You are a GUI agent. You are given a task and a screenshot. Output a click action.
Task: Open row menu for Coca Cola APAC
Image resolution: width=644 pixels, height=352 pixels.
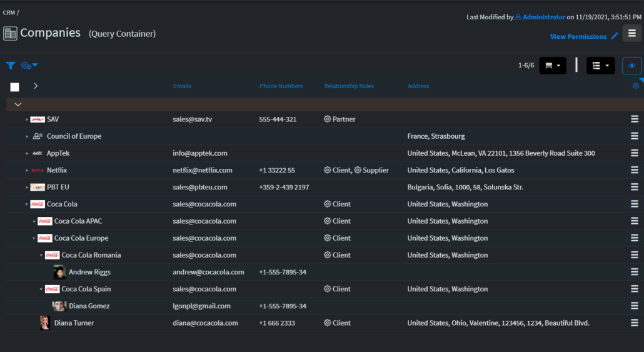click(635, 221)
